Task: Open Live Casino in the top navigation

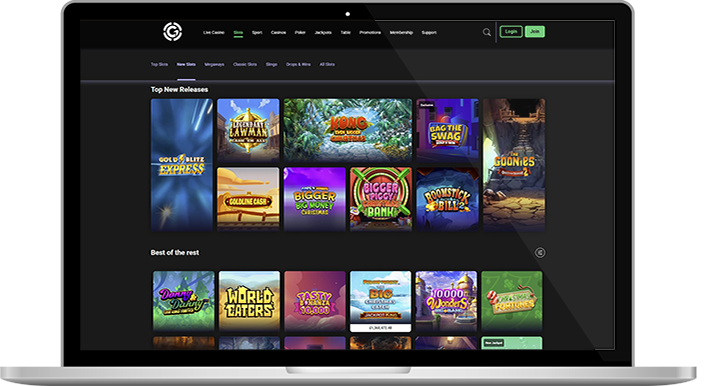Action: (x=214, y=32)
